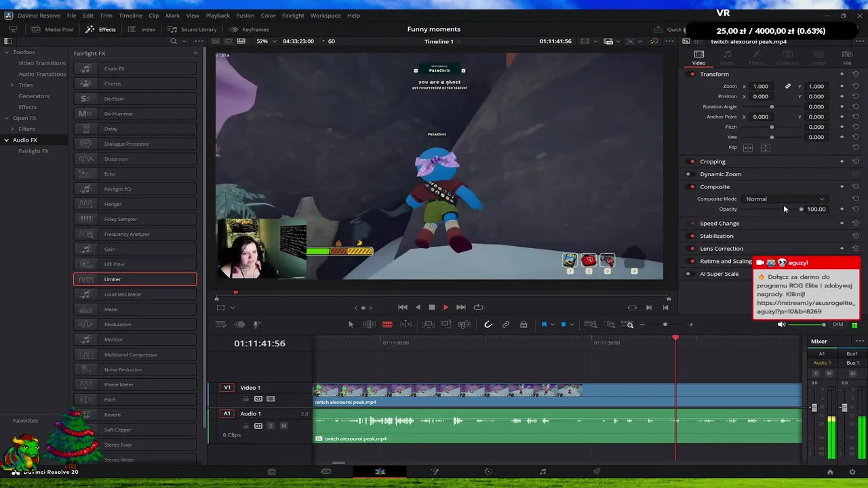Toggle the Transform section enable switch
Viewport: 868px width, 488px height.
[x=692, y=74]
